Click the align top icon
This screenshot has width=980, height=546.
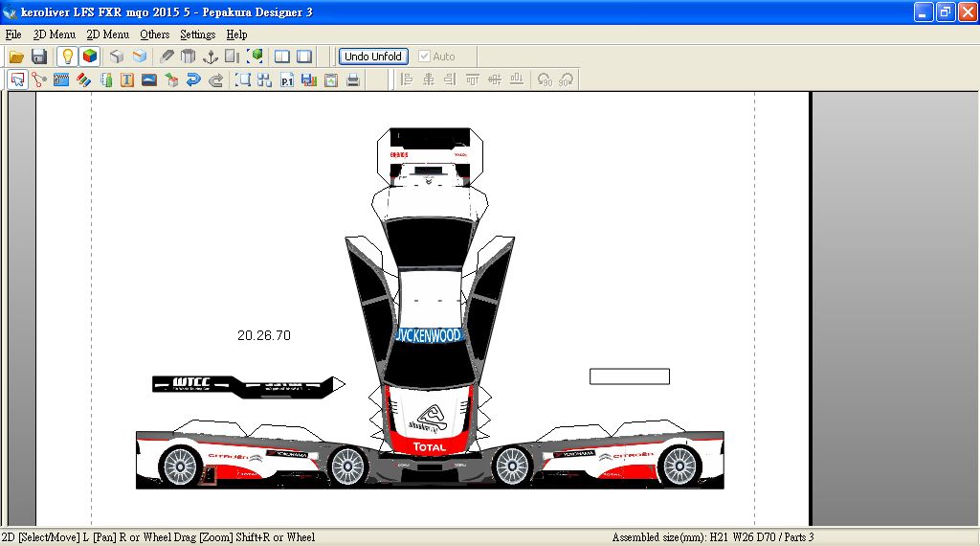point(473,80)
